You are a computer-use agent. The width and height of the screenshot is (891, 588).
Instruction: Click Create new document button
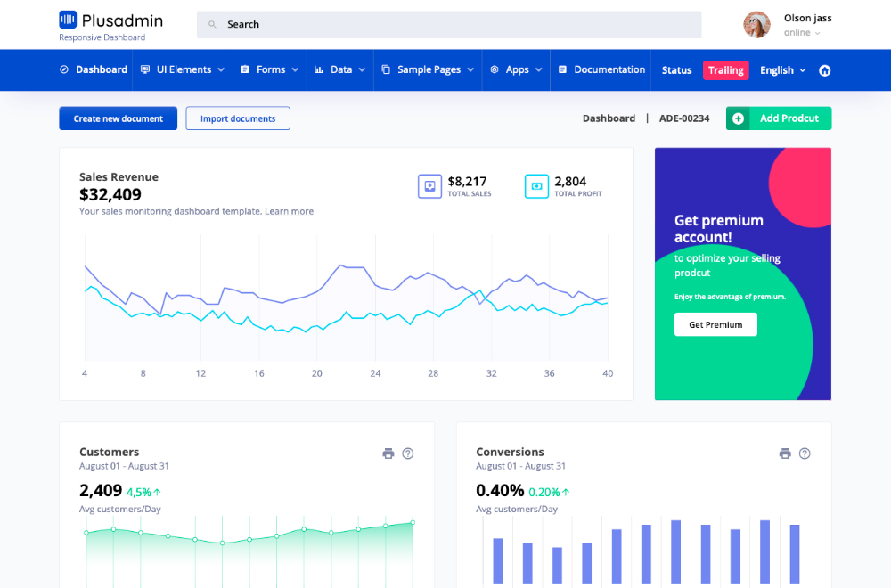coord(118,118)
